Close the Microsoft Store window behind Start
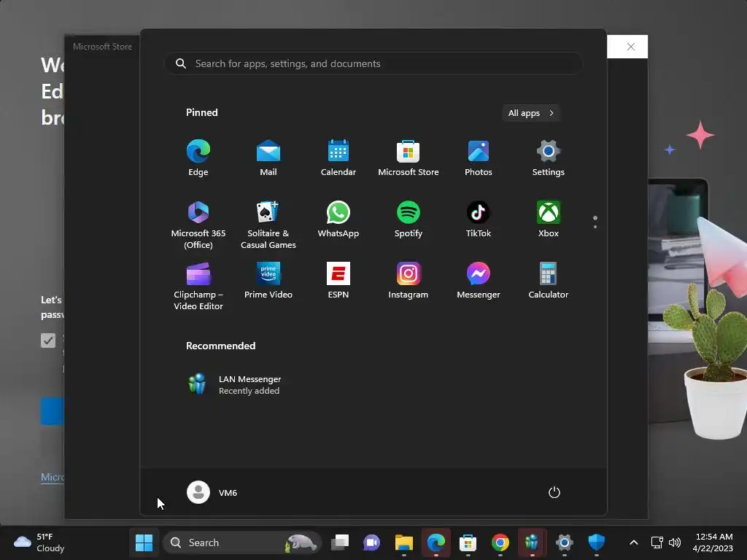 631,47
